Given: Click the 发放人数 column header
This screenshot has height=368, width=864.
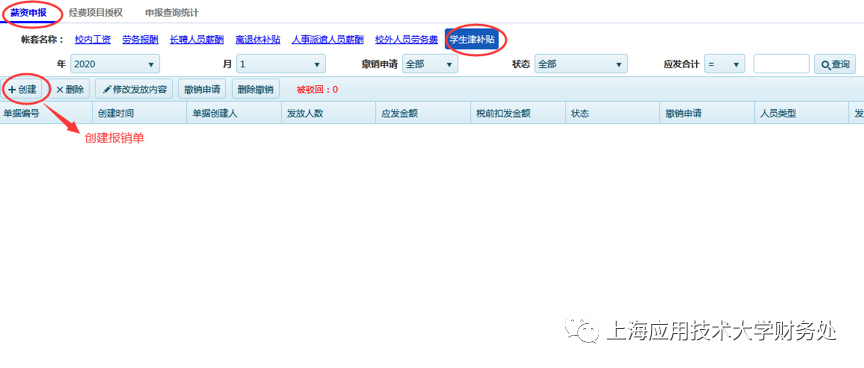Looking at the screenshot, I should point(328,113).
